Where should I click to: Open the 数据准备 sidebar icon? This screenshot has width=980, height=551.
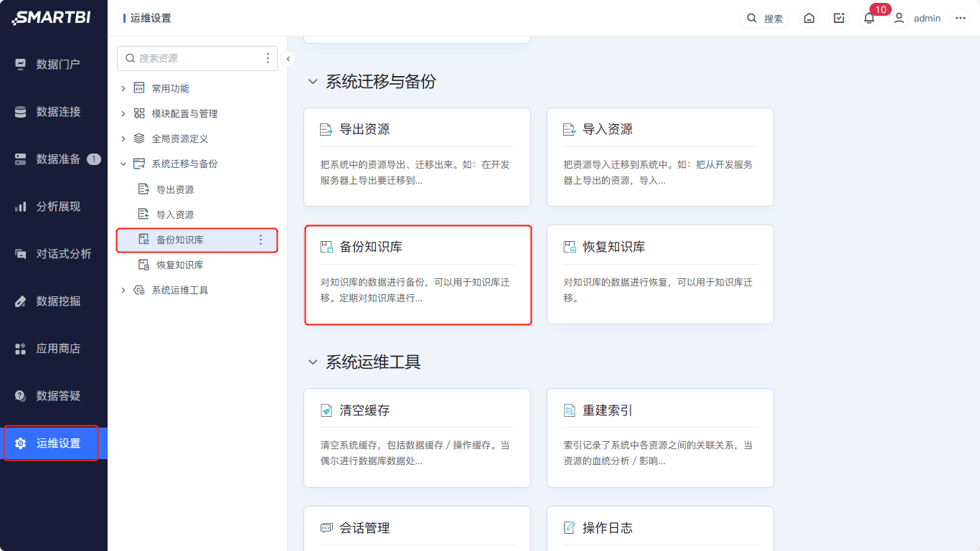click(21, 159)
